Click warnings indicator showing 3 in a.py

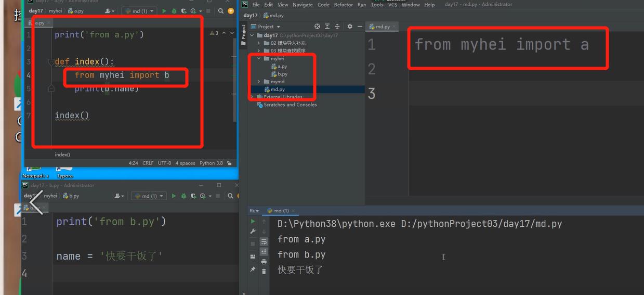pyautogui.click(x=214, y=33)
